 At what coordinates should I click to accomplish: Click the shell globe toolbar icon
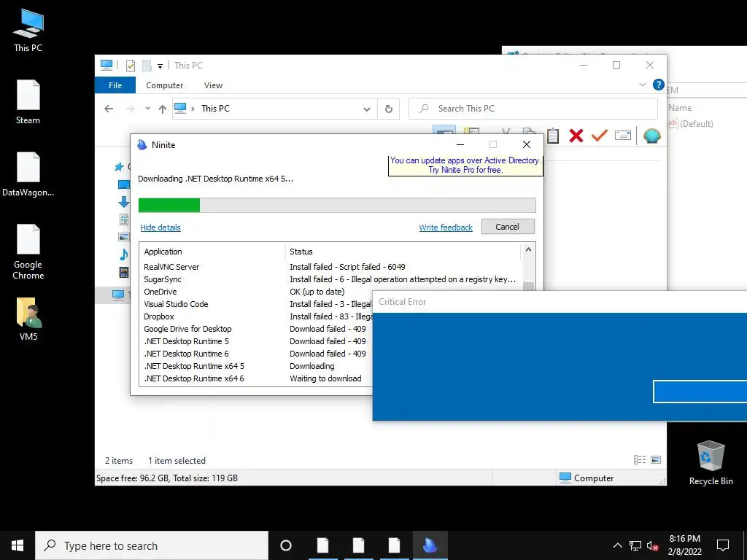[x=651, y=136]
